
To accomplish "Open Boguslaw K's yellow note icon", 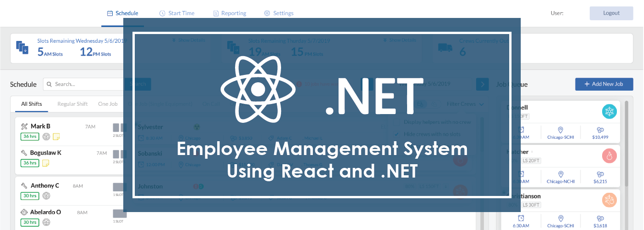I will [46, 163].
